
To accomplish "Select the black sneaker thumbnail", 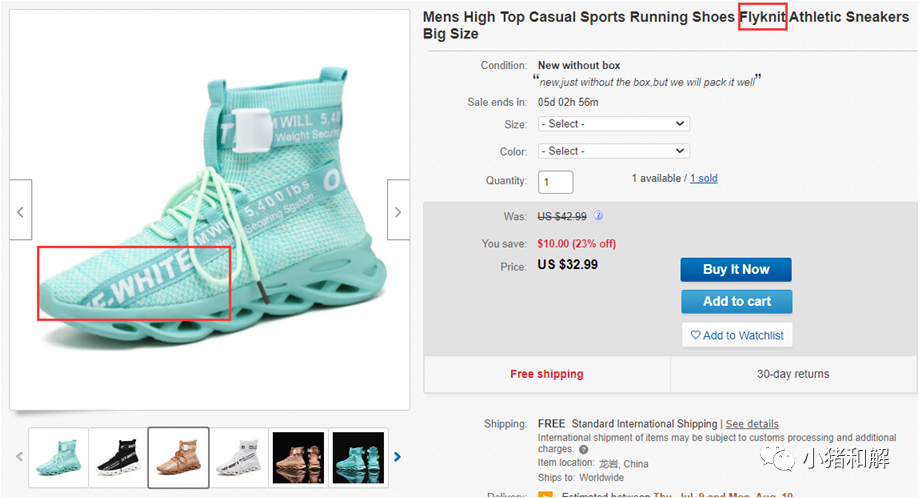I will click(118, 457).
